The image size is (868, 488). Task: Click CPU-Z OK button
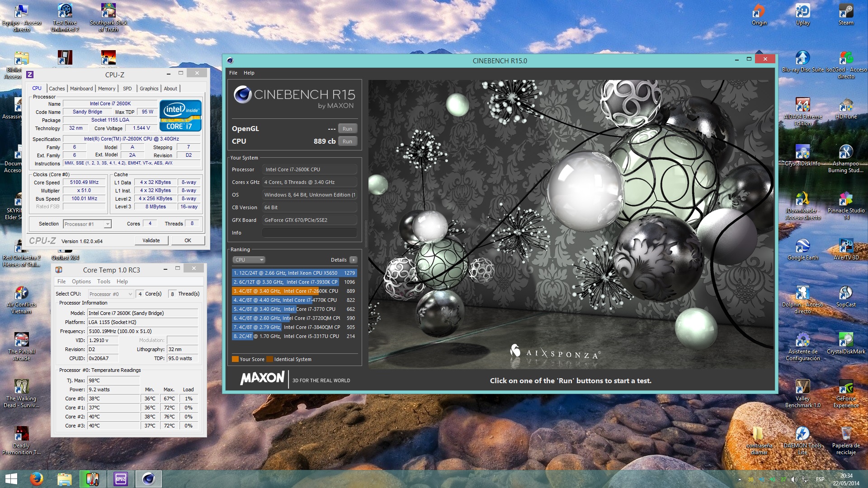pyautogui.click(x=188, y=240)
